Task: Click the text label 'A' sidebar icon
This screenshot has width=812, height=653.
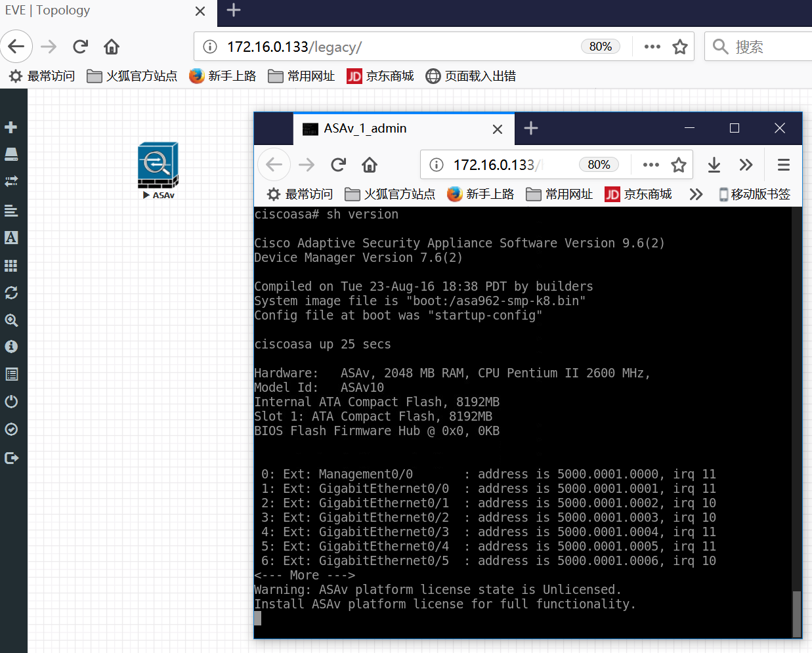Action: point(11,238)
